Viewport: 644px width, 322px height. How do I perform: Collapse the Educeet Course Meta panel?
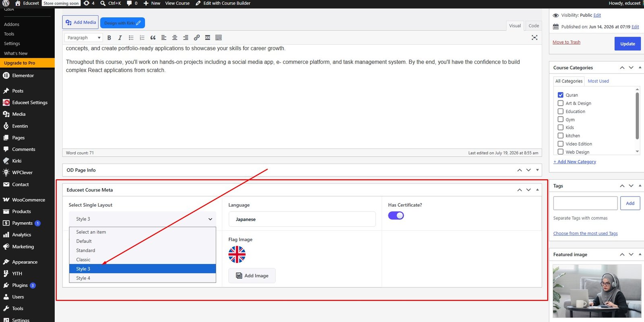click(x=537, y=190)
